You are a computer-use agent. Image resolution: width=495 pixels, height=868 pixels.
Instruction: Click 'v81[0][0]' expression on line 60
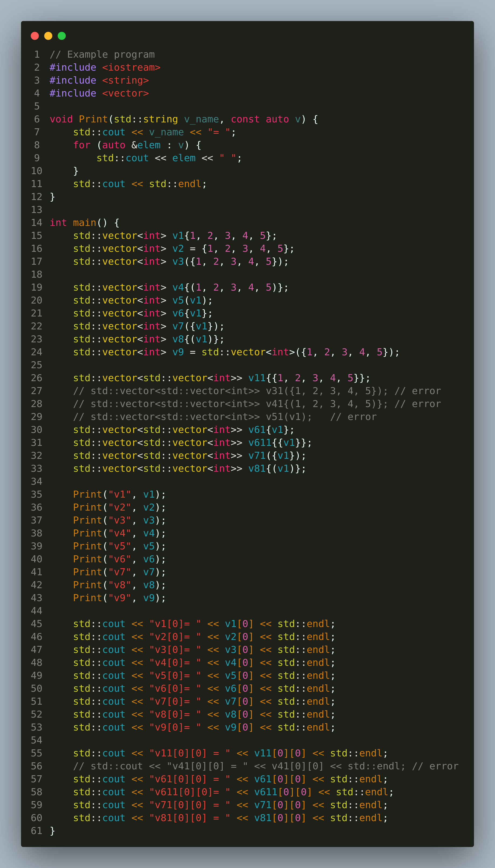[x=280, y=818]
